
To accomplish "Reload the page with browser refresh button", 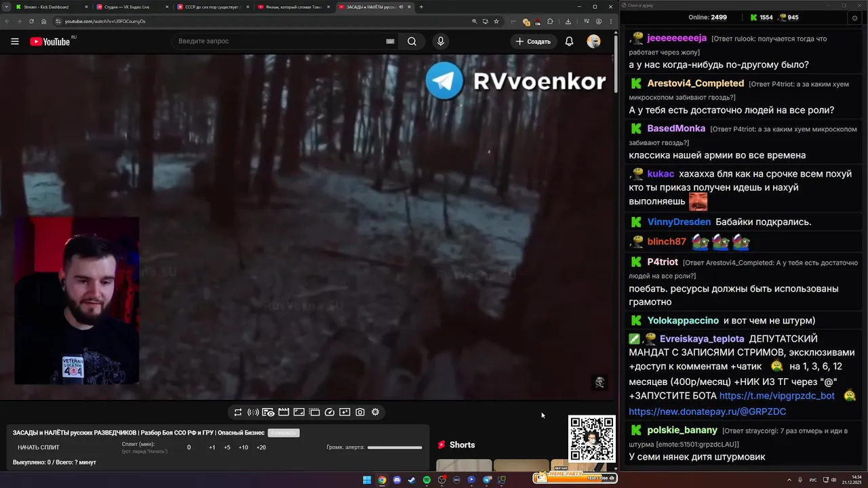I will pos(32,21).
